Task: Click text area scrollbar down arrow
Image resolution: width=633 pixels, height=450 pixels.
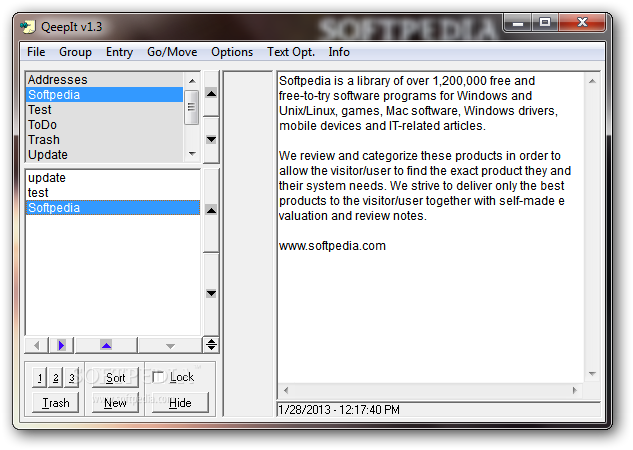Action: [x=592, y=374]
